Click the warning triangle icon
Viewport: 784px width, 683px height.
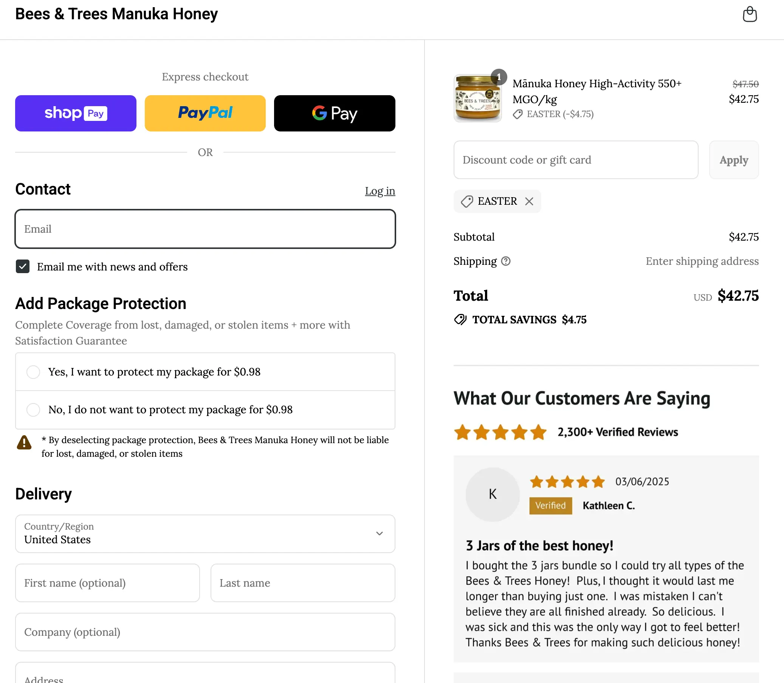point(24,442)
